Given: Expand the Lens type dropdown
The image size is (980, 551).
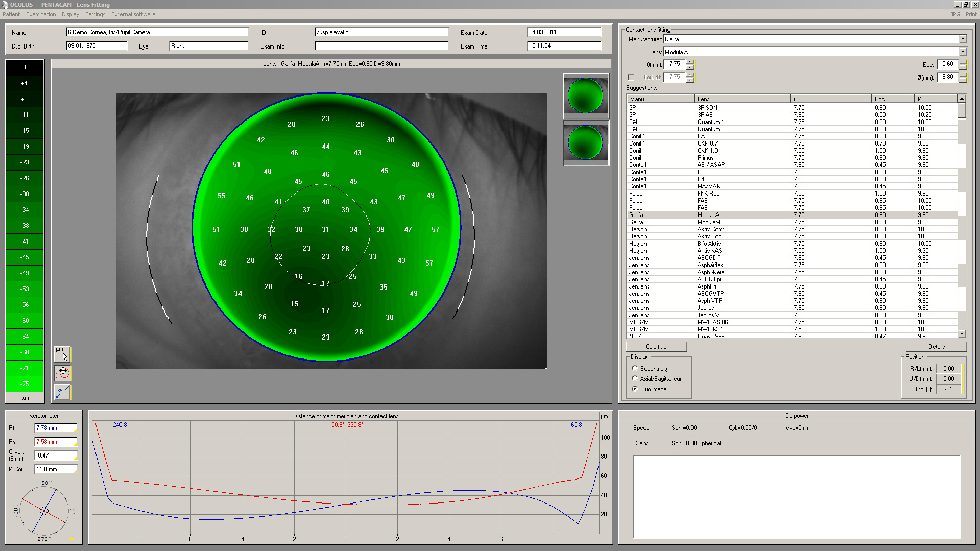Looking at the screenshot, I should coord(963,52).
